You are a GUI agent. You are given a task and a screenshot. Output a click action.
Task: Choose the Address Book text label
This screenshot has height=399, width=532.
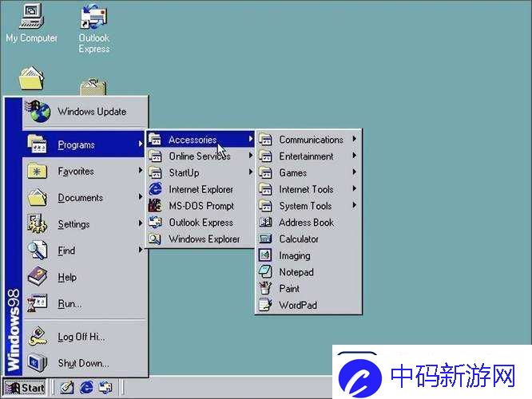(x=307, y=222)
